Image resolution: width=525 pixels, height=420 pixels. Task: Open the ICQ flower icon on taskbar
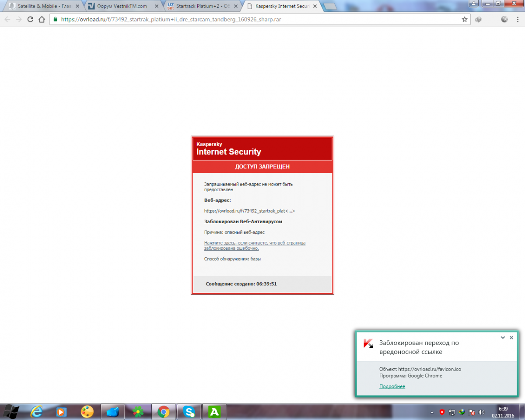pyautogui.click(x=138, y=412)
